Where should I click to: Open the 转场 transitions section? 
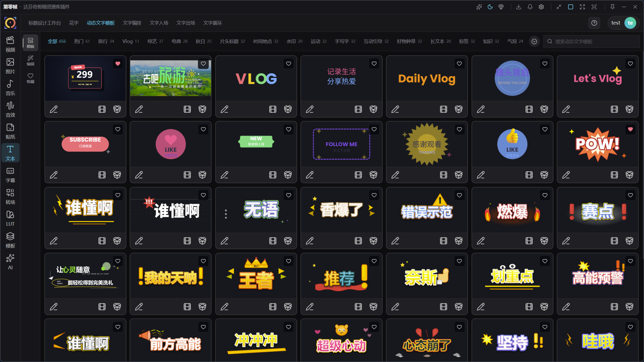coord(10,197)
